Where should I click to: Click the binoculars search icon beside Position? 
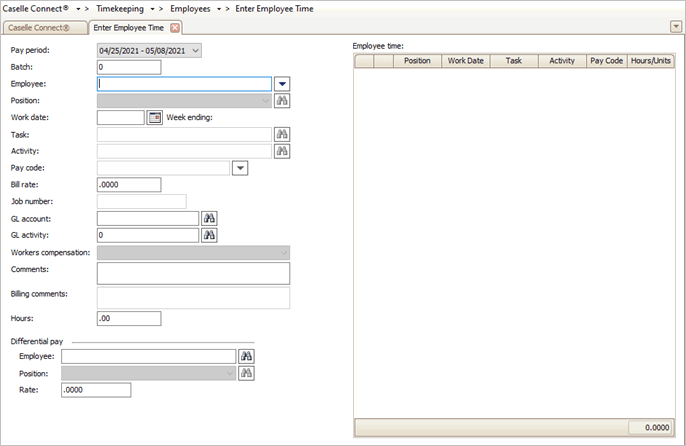coord(282,101)
